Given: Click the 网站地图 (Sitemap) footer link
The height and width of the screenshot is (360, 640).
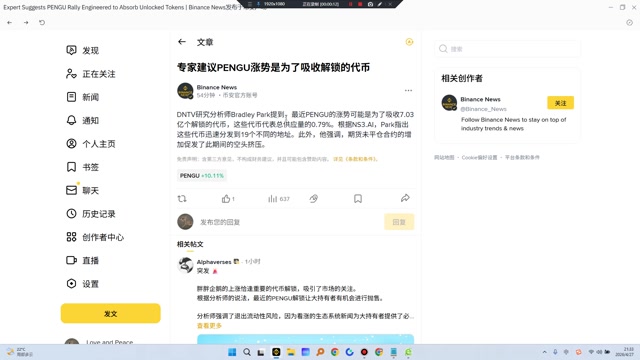Looking at the screenshot, I should click(444, 158).
